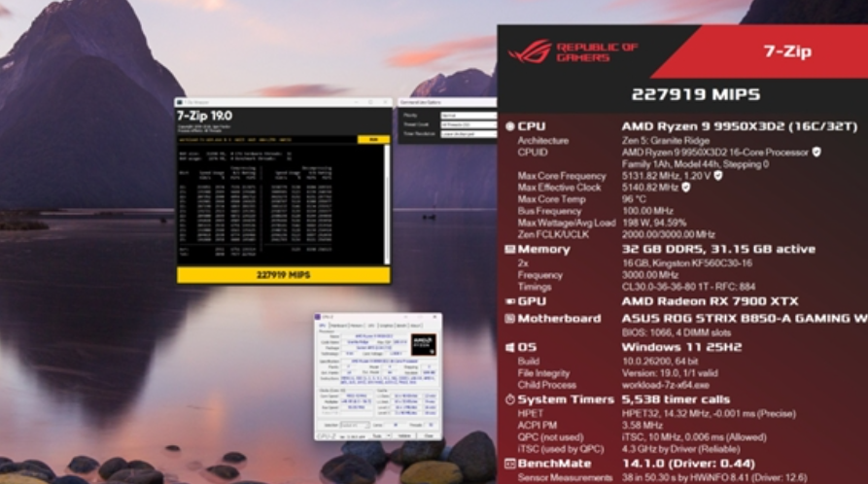The width and height of the screenshot is (868, 484).
Task: Click the GPU section icon
Action: pyautogui.click(x=510, y=301)
